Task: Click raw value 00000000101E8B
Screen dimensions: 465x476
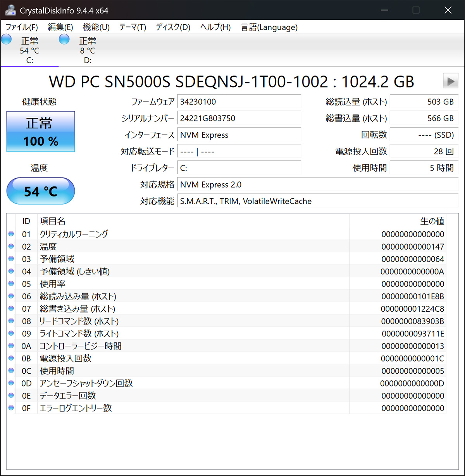Action: point(413,296)
